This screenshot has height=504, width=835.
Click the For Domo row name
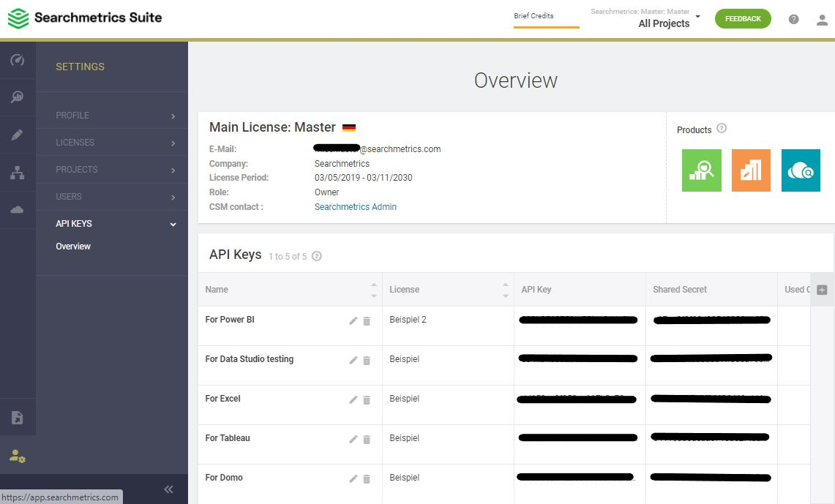[224, 478]
